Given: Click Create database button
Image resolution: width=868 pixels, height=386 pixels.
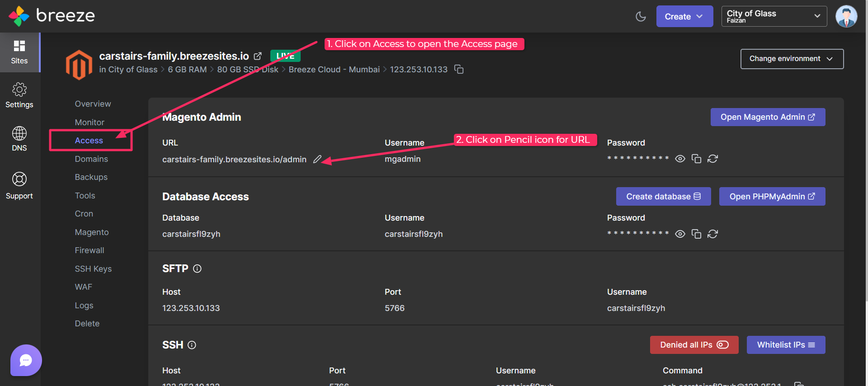Looking at the screenshot, I should 663,197.
